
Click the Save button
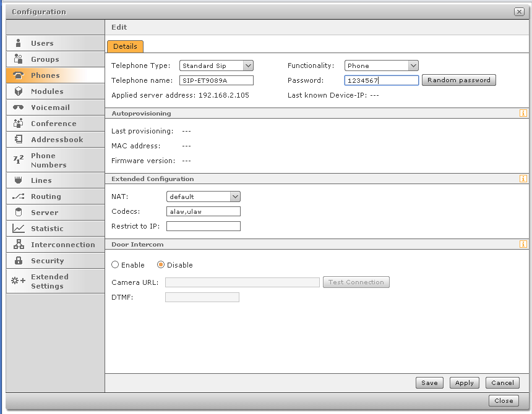point(429,383)
